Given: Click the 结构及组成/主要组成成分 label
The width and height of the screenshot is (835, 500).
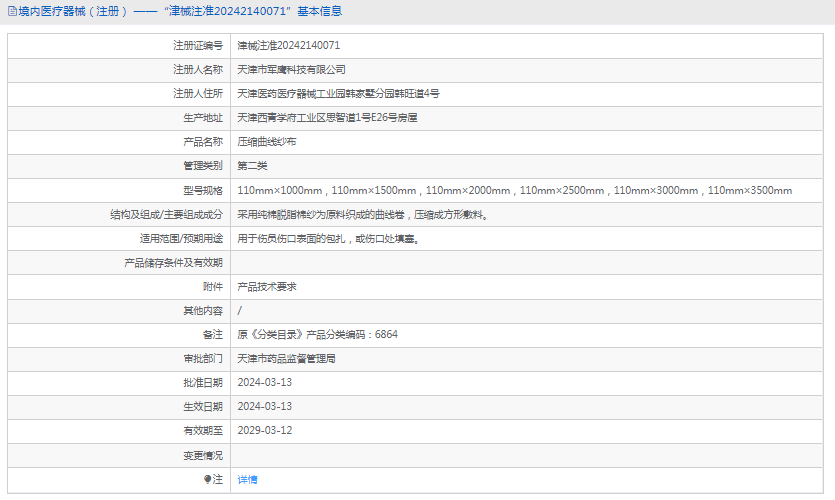Looking at the screenshot, I should coord(167,215).
